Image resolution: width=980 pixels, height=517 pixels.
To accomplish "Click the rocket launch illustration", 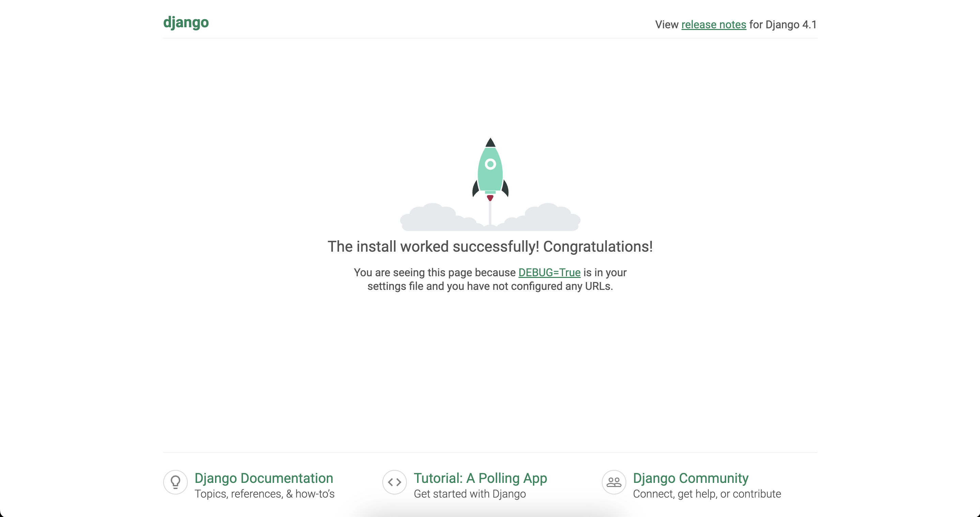I will 490,184.
